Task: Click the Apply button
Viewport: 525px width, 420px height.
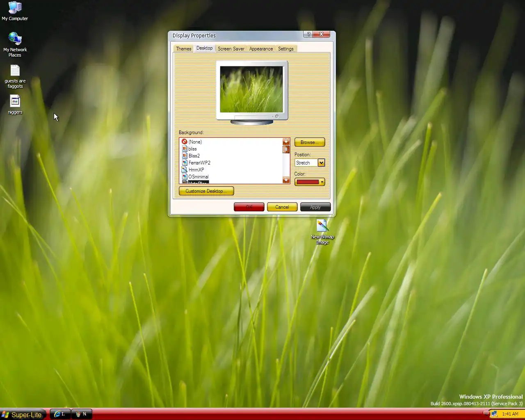Action: click(x=315, y=207)
